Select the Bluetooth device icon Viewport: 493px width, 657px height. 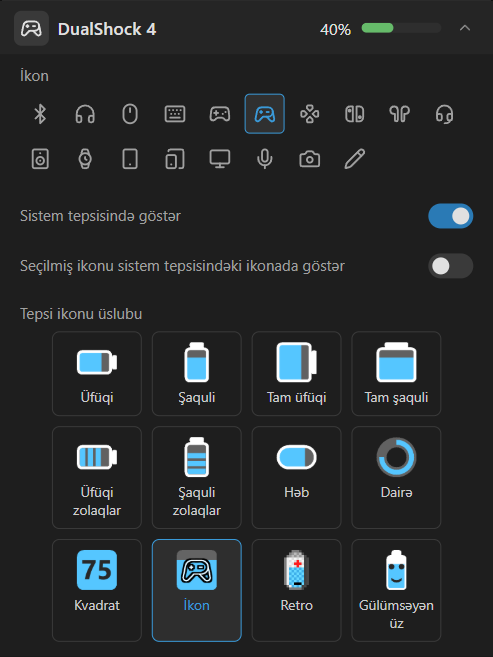(40, 114)
